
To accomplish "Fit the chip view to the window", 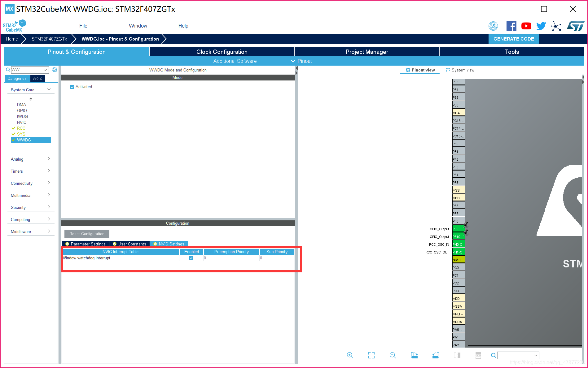I will pos(371,355).
